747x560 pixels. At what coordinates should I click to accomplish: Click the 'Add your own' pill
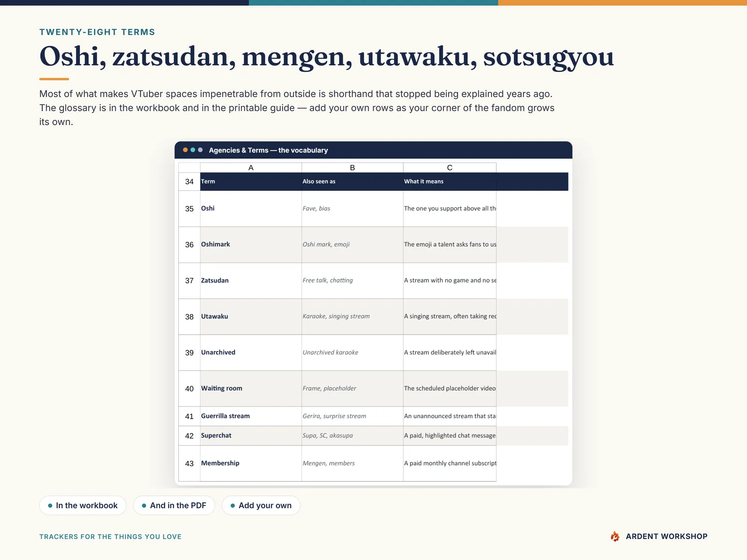[261, 505]
